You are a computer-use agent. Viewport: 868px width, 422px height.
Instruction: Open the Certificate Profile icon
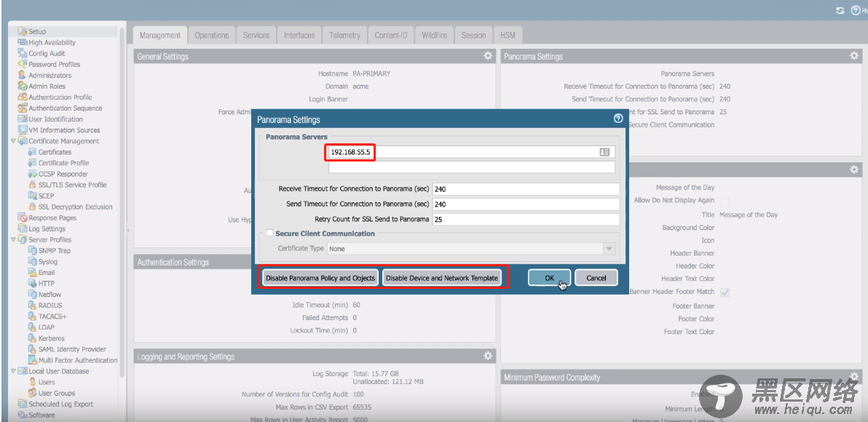click(x=33, y=163)
